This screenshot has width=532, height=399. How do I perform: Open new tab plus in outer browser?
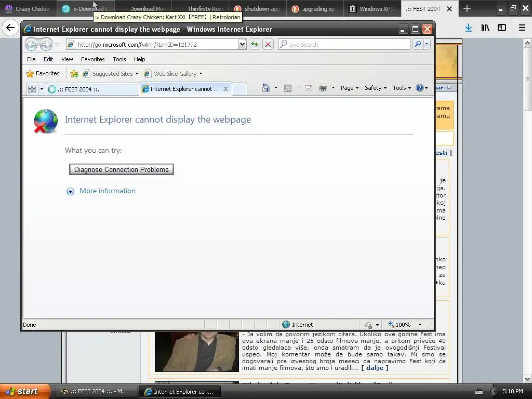click(x=467, y=8)
